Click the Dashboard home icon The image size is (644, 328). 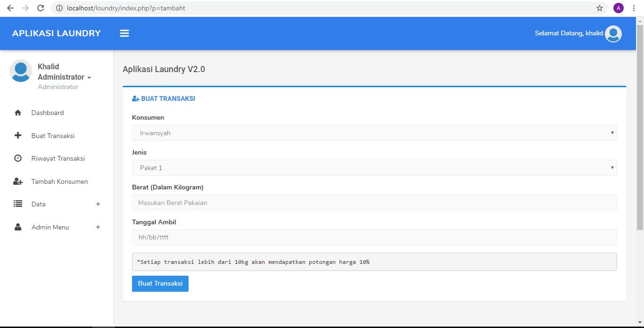(18, 113)
